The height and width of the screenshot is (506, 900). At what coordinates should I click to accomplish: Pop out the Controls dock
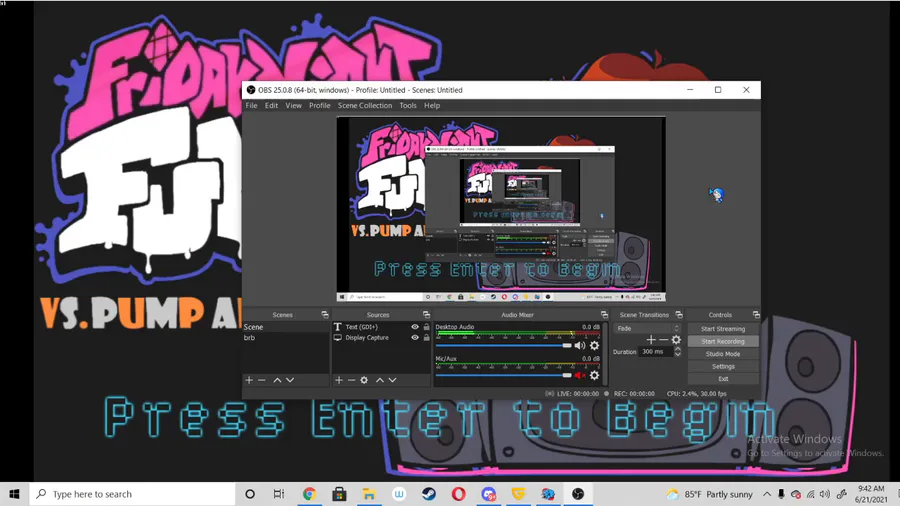[x=756, y=314]
